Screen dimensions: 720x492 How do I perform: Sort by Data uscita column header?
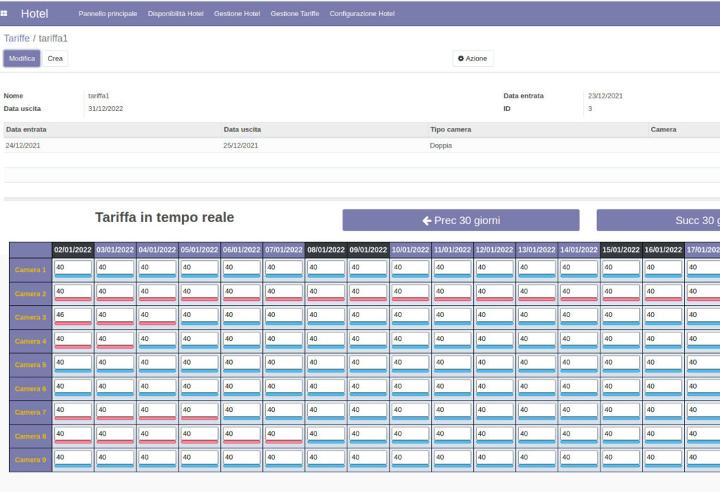point(242,129)
